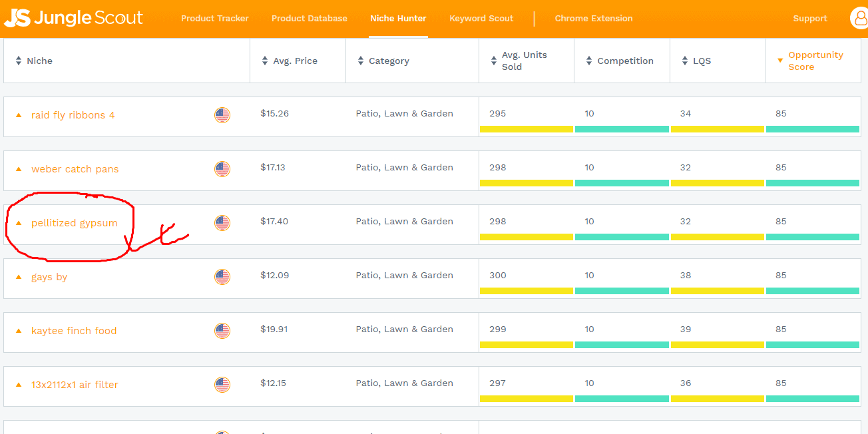Expand the 13x2112x1 air filter row triangle
Viewport: 868px width, 434px height.
pos(19,385)
